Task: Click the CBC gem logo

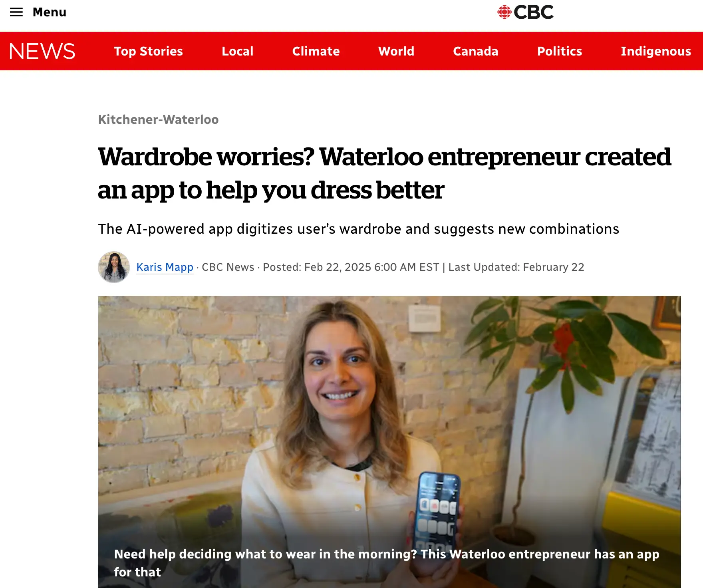Action: pos(504,12)
